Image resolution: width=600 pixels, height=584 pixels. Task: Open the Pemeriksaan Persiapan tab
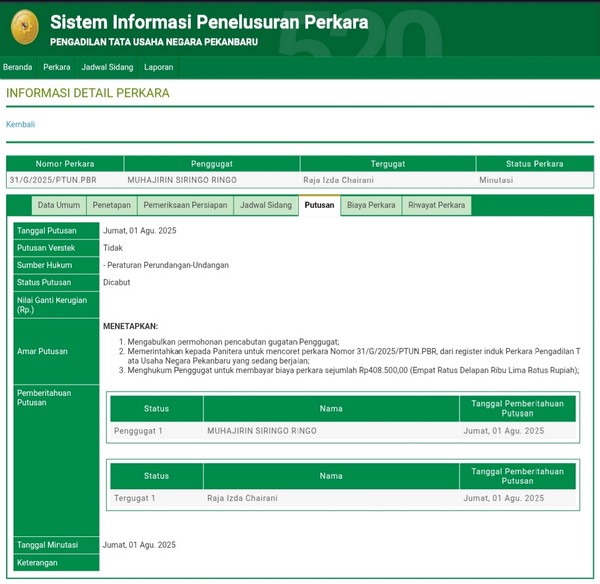pyautogui.click(x=184, y=205)
